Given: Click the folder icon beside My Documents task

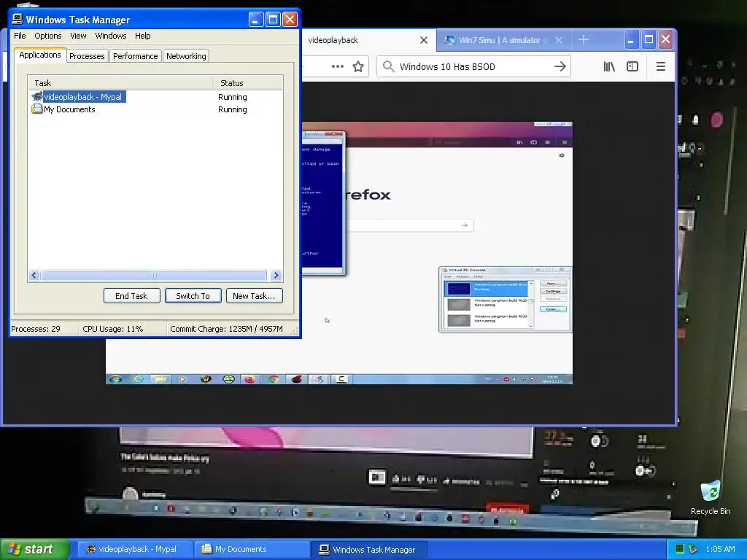Looking at the screenshot, I should click(x=37, y=109).
